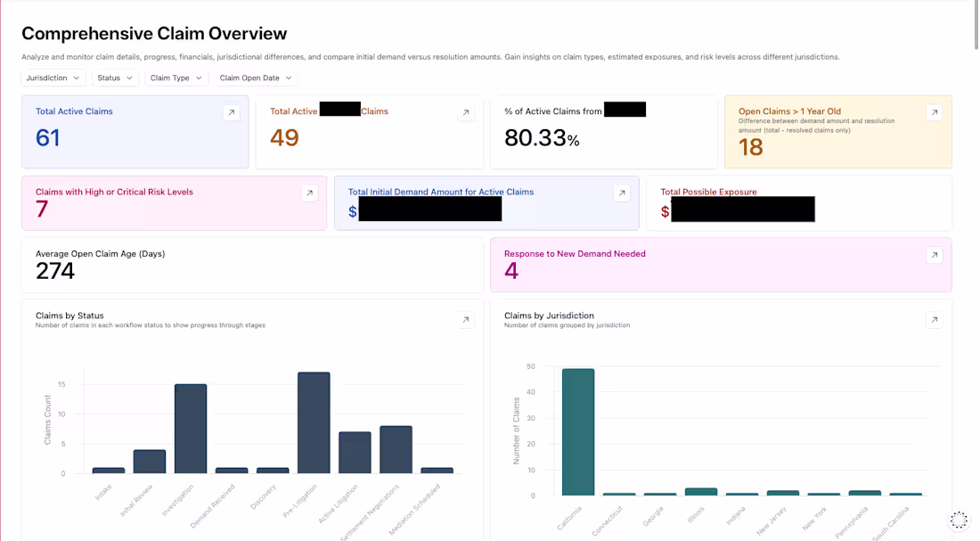Open the Status filter dropdown
This screenshot has height=541, width=980.
coord(115,78)
